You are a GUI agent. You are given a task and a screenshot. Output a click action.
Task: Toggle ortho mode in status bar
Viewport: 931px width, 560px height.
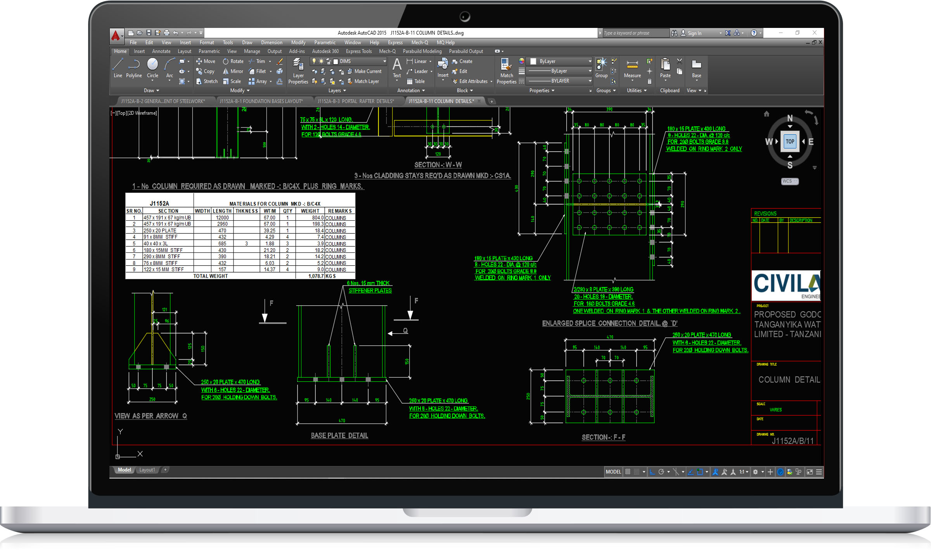tap(652, 472)
